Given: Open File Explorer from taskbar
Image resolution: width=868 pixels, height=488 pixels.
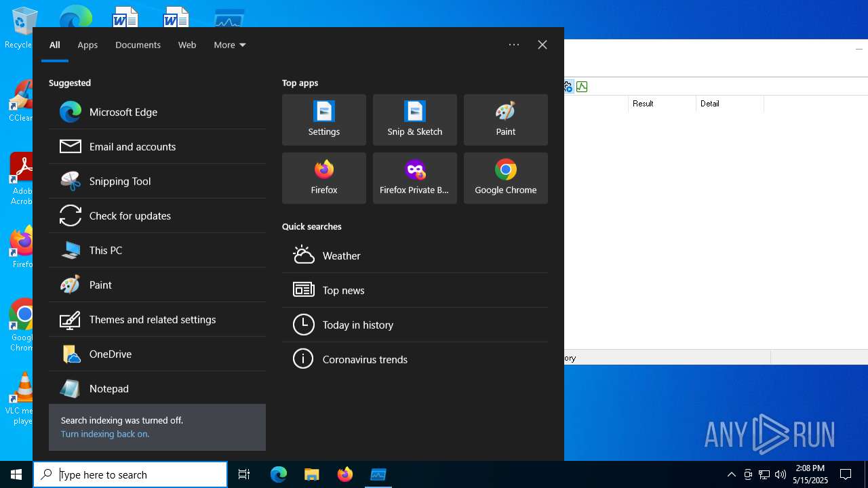Looking at the screenshot, I should [312, 474].
